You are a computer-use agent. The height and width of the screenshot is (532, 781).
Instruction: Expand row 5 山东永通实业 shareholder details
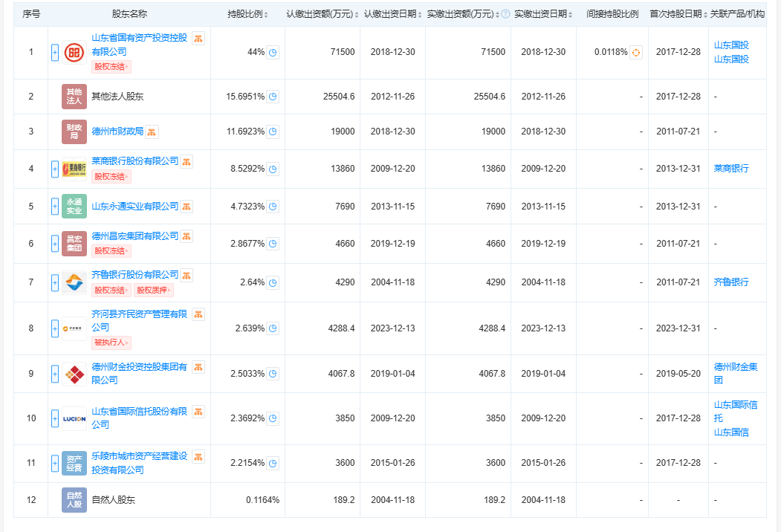[x=55, y=207]
